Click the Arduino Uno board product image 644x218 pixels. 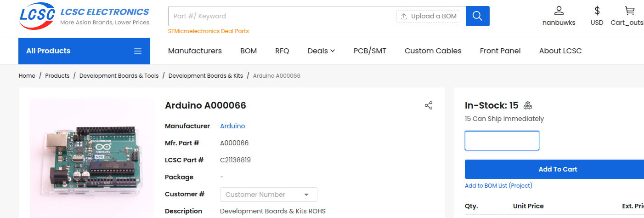coord(92,158)
